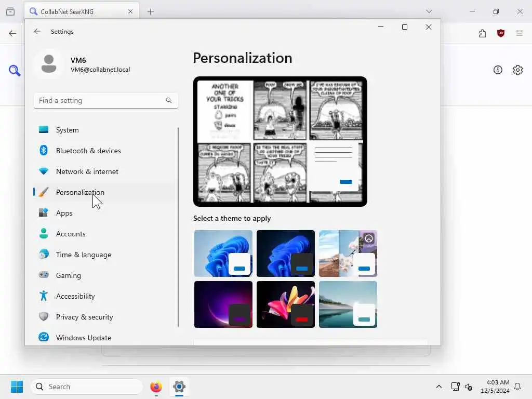The height and width of the screenshot is (399, 532).
Task: Click the Privacy & security shield icon
Action: [x=44, y=316]
